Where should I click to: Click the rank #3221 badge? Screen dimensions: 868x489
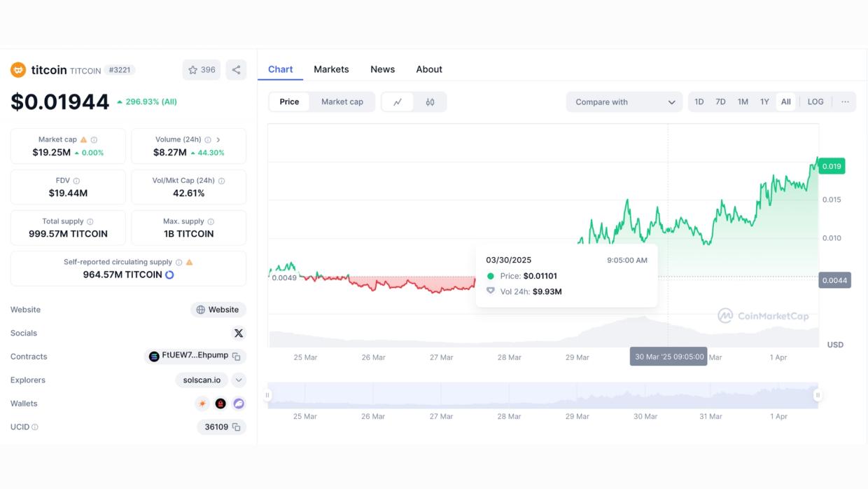click(120, 70)
